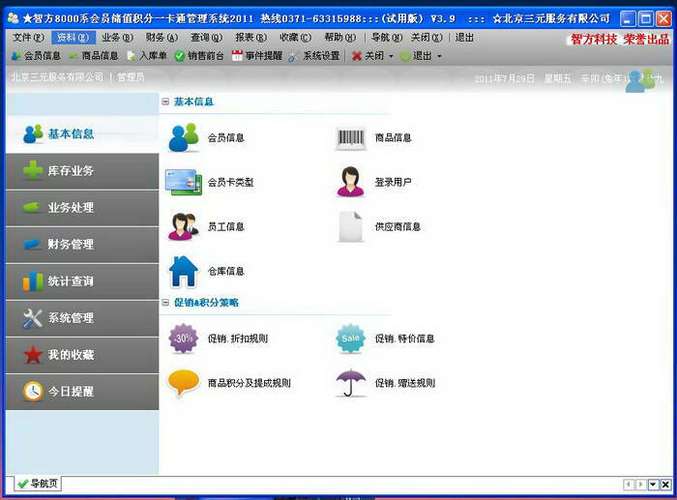Open 登录用户 icon
Screen dimensions: 677x500
point(350,182)
